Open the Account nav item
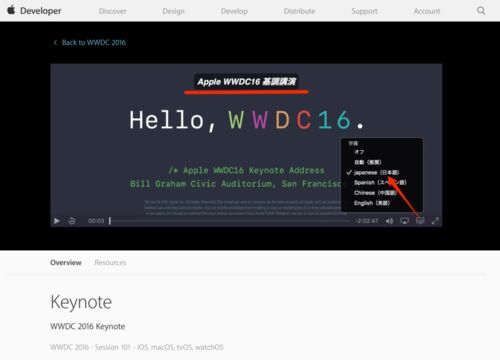500x360 pixels. 427,11
